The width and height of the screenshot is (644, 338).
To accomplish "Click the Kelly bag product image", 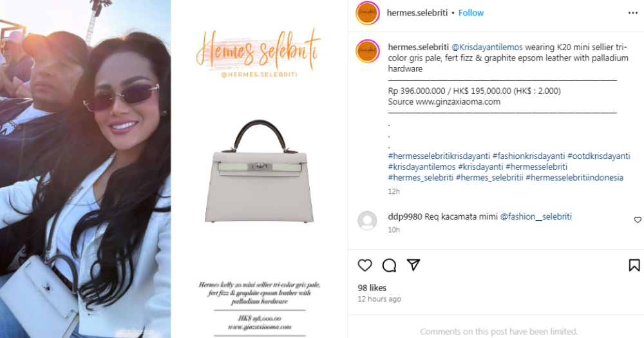I will pos(260,172).
